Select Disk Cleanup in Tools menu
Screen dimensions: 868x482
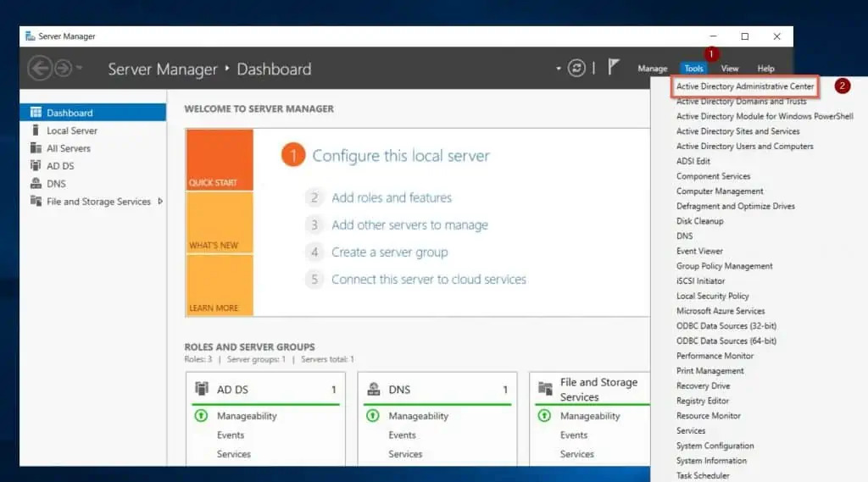[x=699, y=221]
